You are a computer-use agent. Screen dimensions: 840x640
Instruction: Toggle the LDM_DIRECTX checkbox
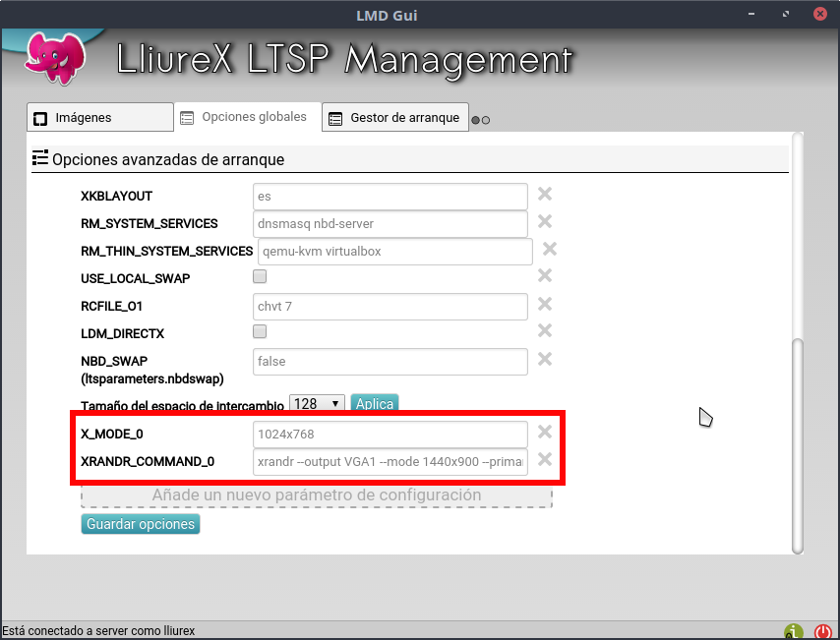point(260,332)
